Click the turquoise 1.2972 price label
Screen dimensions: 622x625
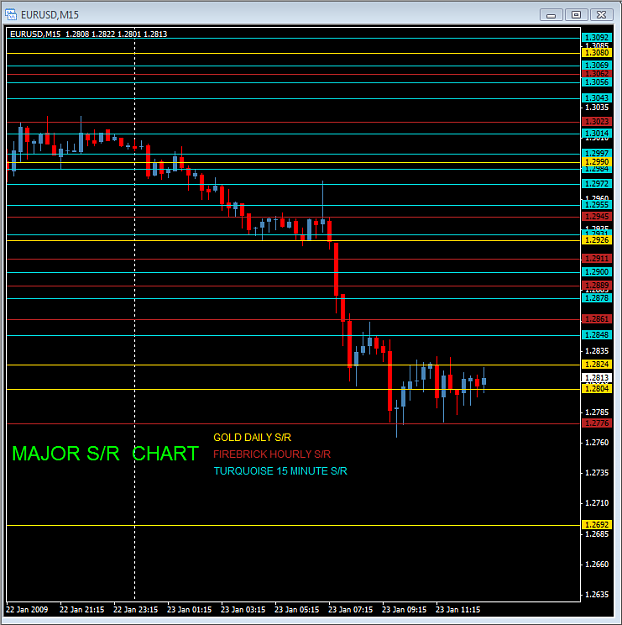click(597, 184)
